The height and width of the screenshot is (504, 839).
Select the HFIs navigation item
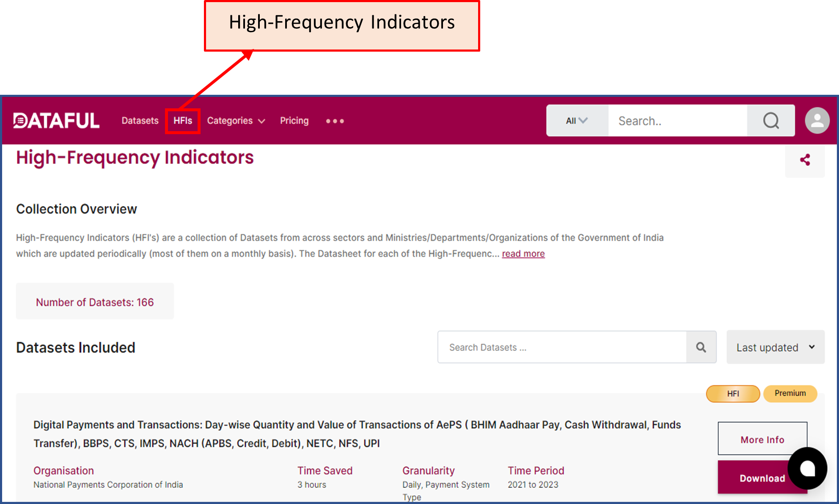pyautogui.click(x=183, y=121)
